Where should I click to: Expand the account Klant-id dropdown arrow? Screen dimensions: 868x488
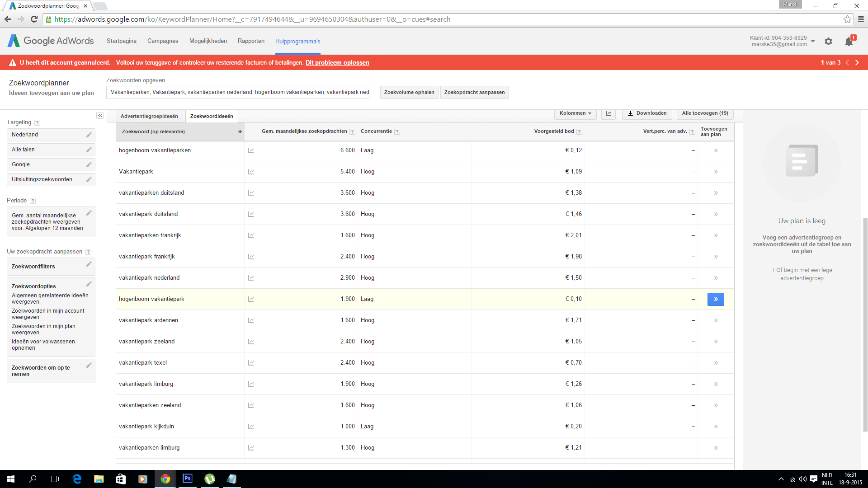pos(813,41)
